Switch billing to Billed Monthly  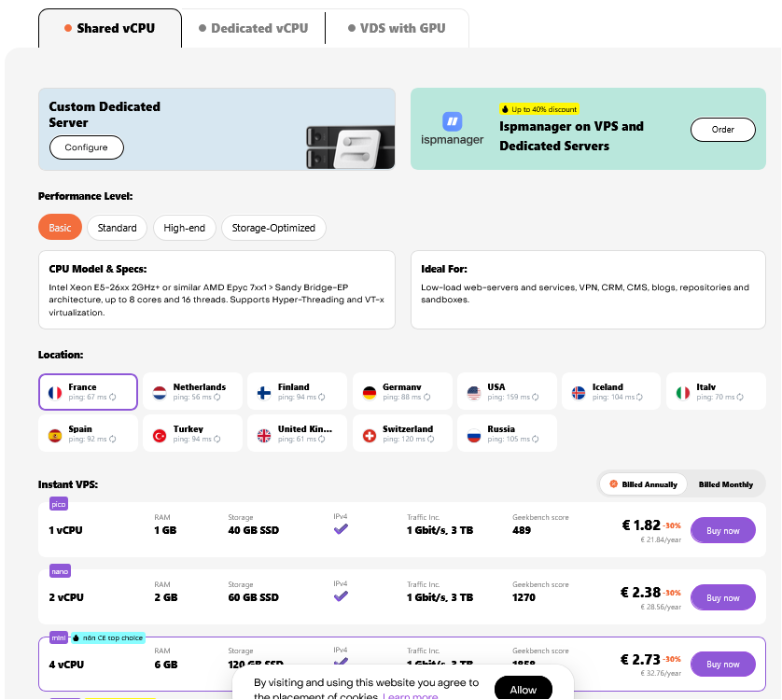click(725, 484)
